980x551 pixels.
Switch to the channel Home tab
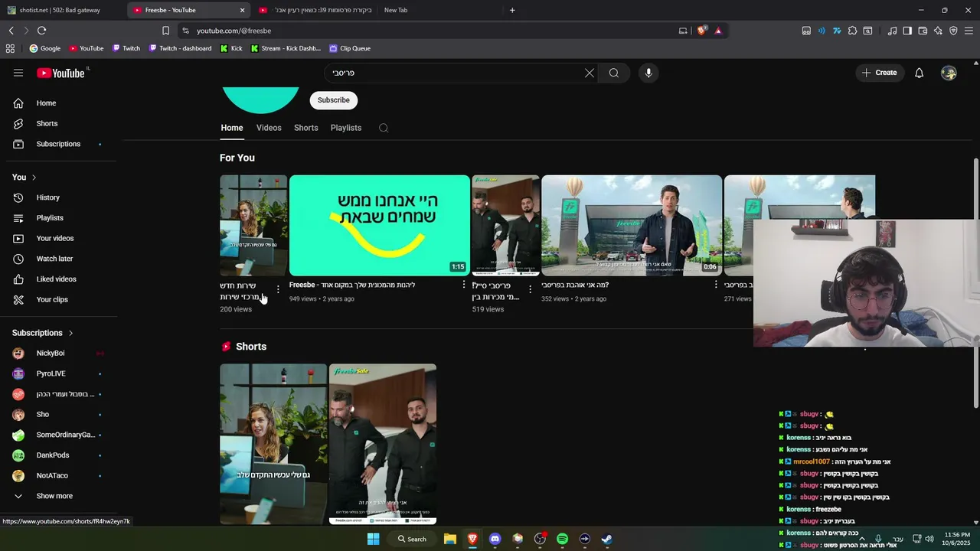[x=232, y=128]
